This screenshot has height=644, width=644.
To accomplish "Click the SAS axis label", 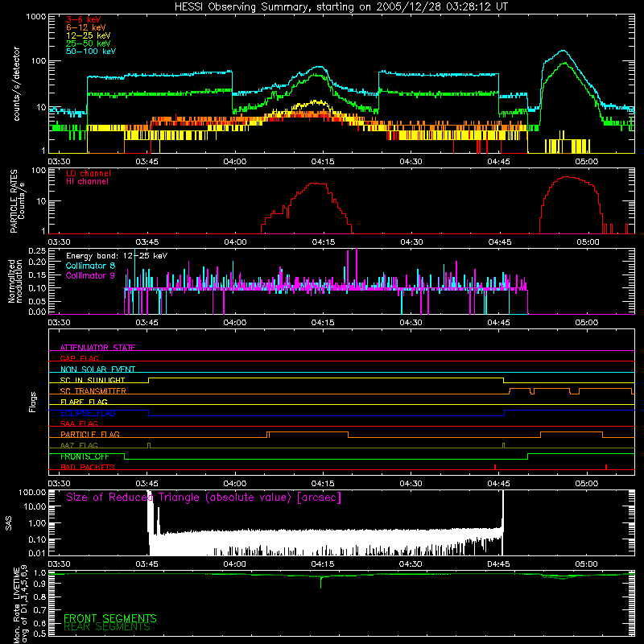I will (8, 523).
